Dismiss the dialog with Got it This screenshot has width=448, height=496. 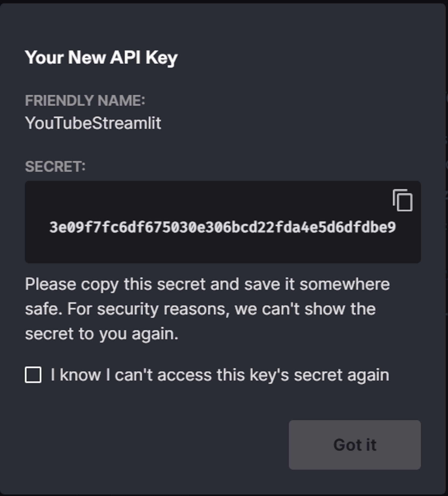[x=356, y=445]
